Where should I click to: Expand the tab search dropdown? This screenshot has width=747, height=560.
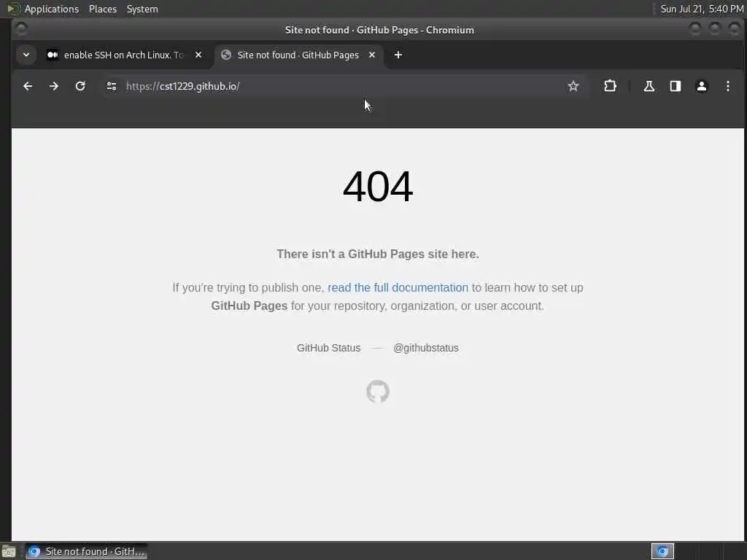pyautogui.click(x=26, y=55)
